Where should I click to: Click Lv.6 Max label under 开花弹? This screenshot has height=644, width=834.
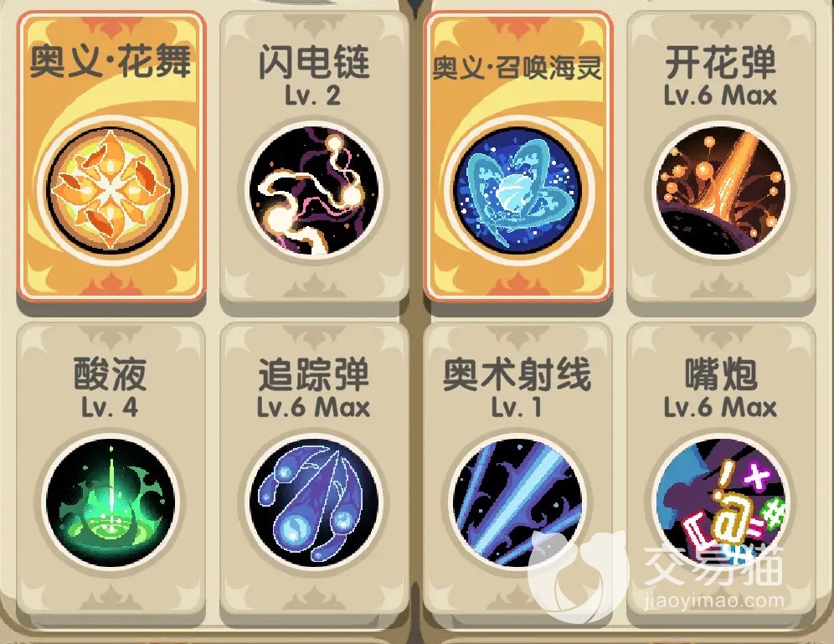tap(720, 95)
